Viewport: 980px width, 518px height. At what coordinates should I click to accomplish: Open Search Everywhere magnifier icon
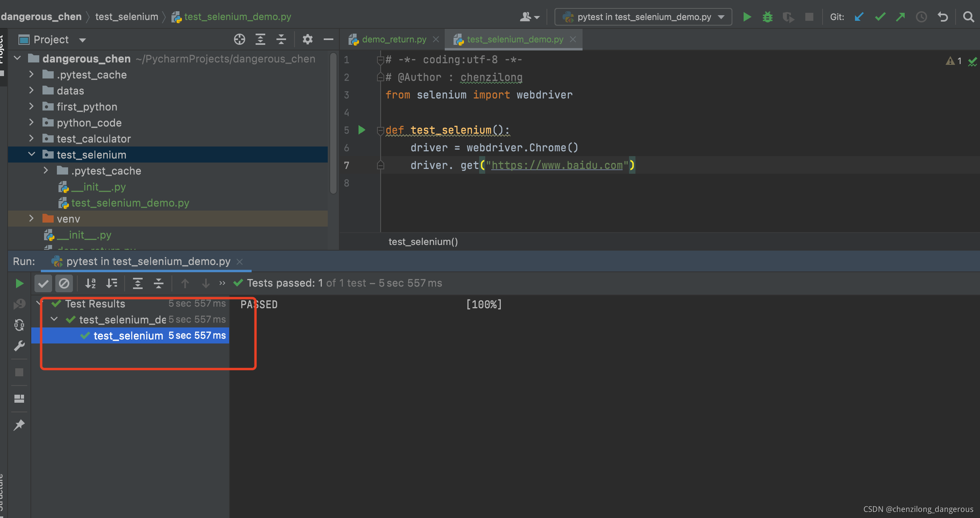968,17
